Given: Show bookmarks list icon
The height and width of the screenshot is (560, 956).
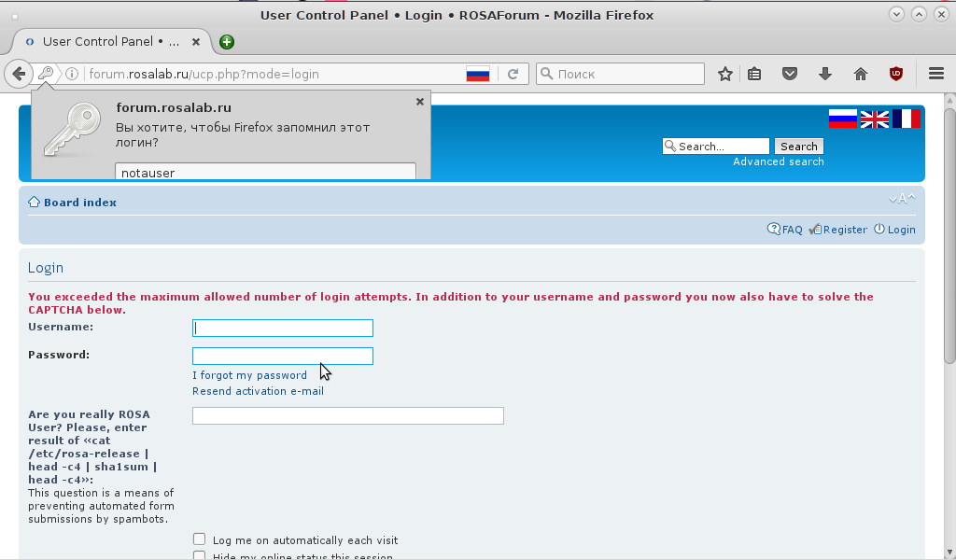Looking at the screenshot, I should (754, 75).
